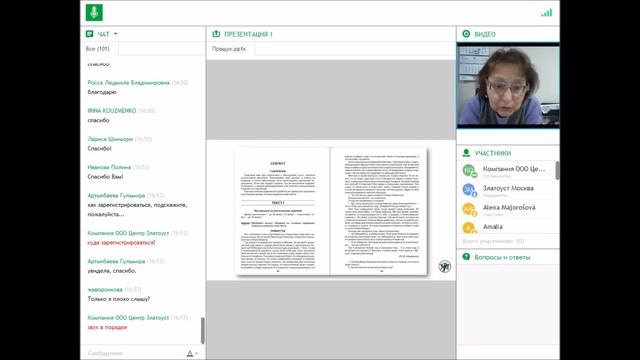Click the ПРЕЗЕНТАЦИЯ 1 share icon
This screenshot has height=360, width=640.
(x=216, y=34)
